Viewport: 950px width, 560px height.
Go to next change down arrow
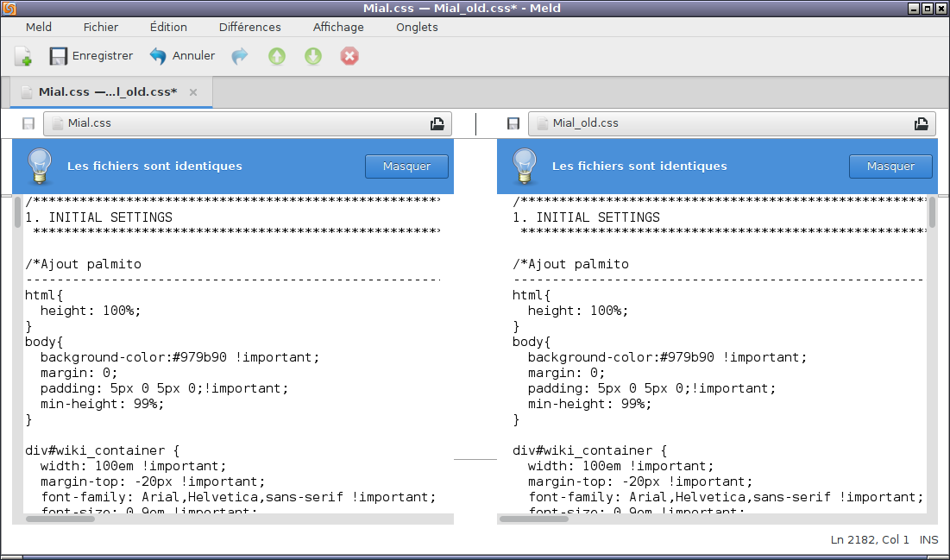pos(313,56)
